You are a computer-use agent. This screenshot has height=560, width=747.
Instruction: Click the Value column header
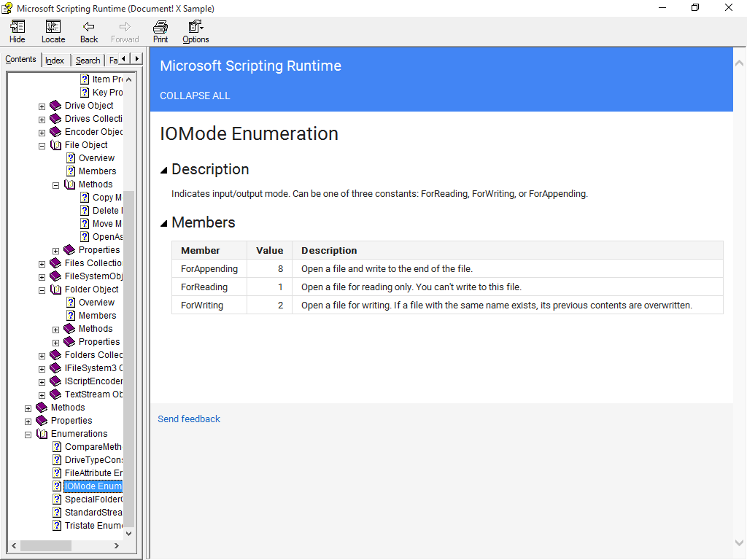click(x=270, y=251)
